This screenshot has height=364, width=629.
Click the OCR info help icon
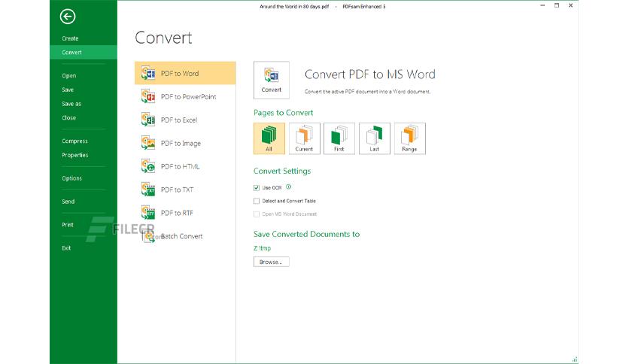coord(288,187)
